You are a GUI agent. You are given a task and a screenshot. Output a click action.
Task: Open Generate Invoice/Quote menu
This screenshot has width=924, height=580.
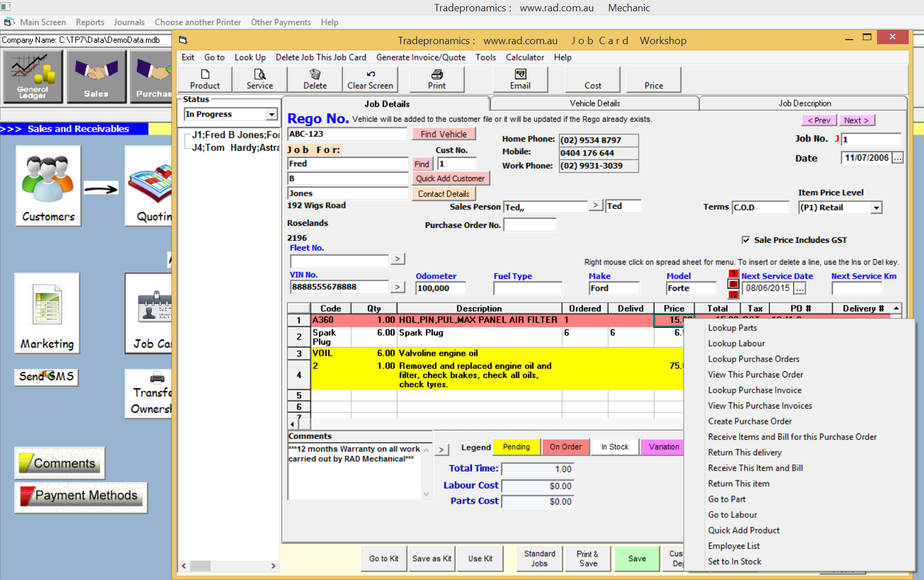[x=421, y=57]
